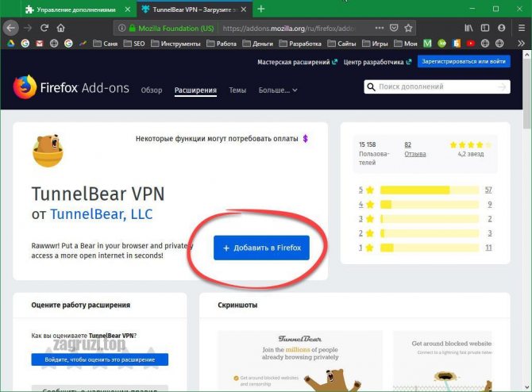Submit search with the arrow icon

pos(502,87)
